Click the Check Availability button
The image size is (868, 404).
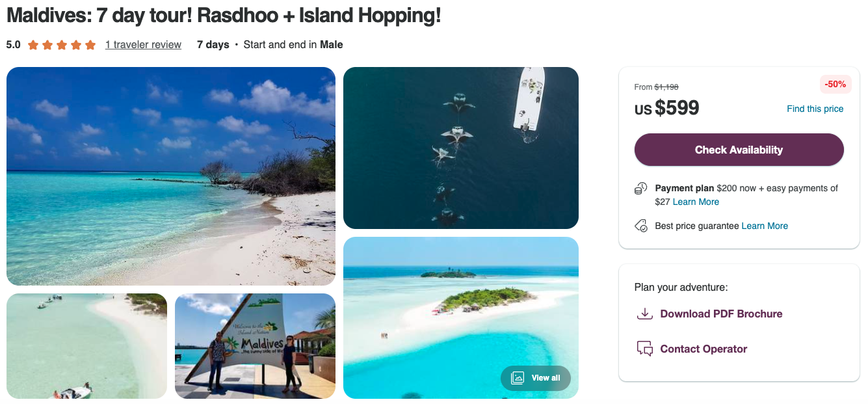[x=739, y=150]
